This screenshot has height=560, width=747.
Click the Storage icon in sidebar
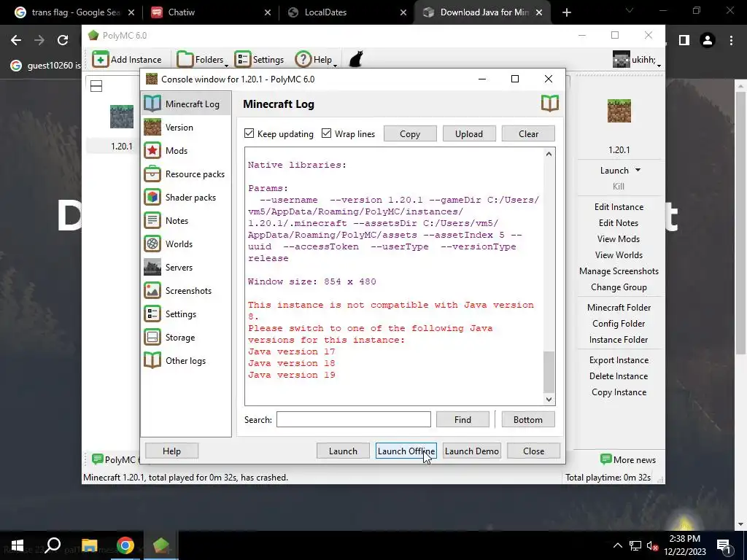(x=152, y=337)
